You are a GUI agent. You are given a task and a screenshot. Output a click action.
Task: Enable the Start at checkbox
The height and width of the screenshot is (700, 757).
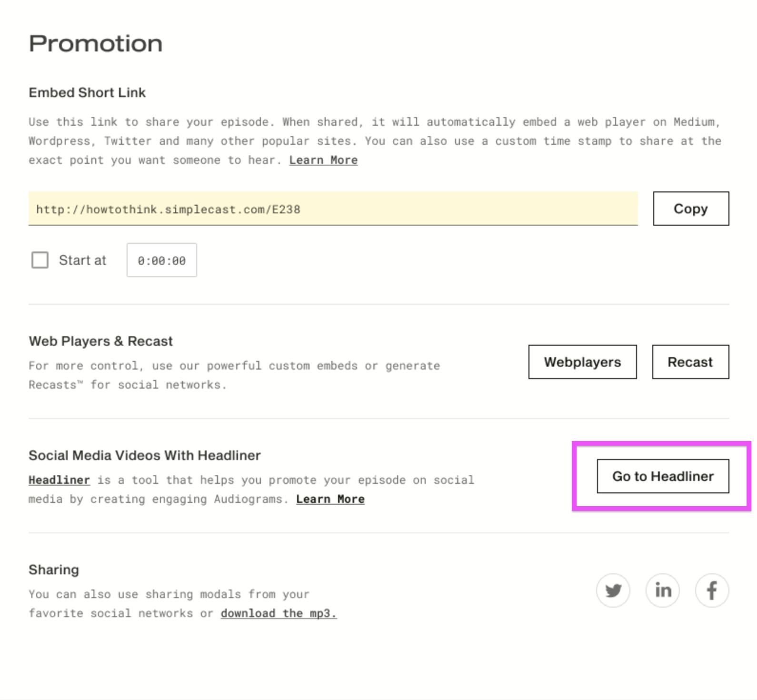tap(40, 260)
